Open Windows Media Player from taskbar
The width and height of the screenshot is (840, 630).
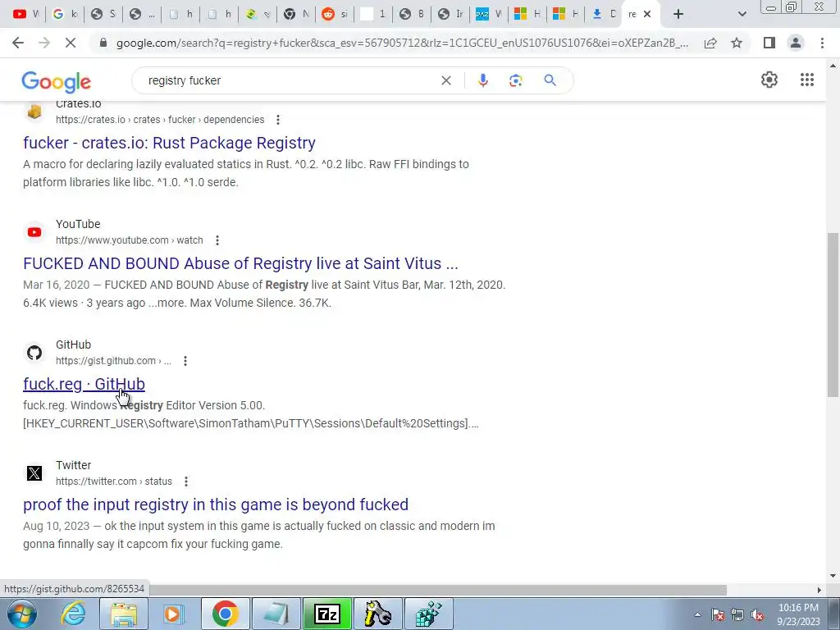click(x=173, y=614)
